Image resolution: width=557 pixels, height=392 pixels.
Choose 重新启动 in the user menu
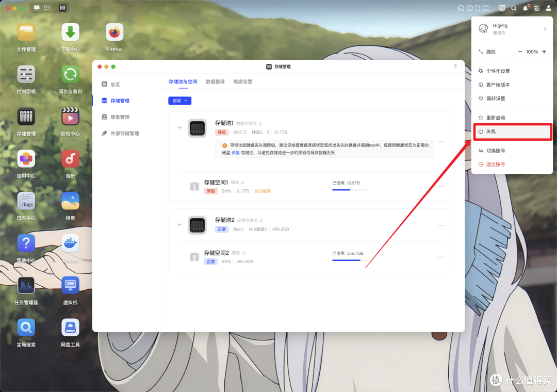point(512,118)
